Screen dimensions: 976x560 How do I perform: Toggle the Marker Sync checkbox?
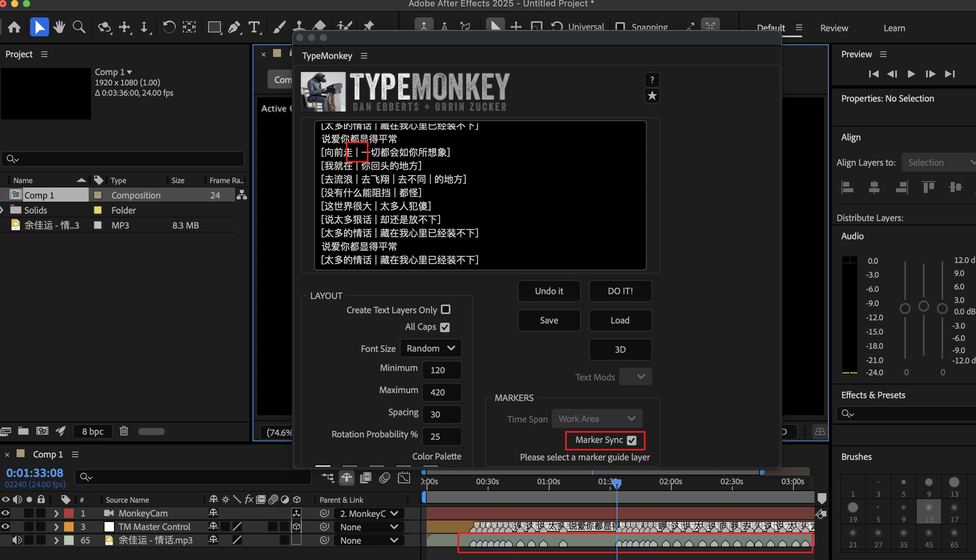[x=631, y=440]
